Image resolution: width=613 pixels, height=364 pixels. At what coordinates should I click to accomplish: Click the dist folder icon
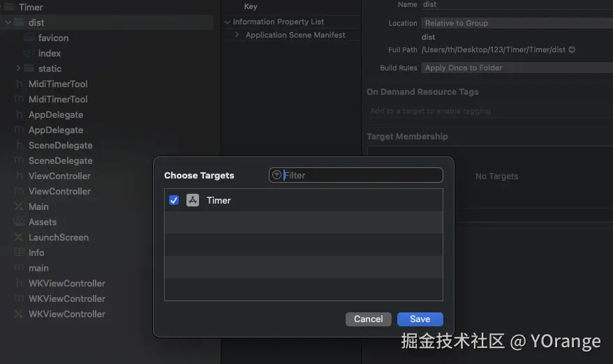(x=19, y=22)
